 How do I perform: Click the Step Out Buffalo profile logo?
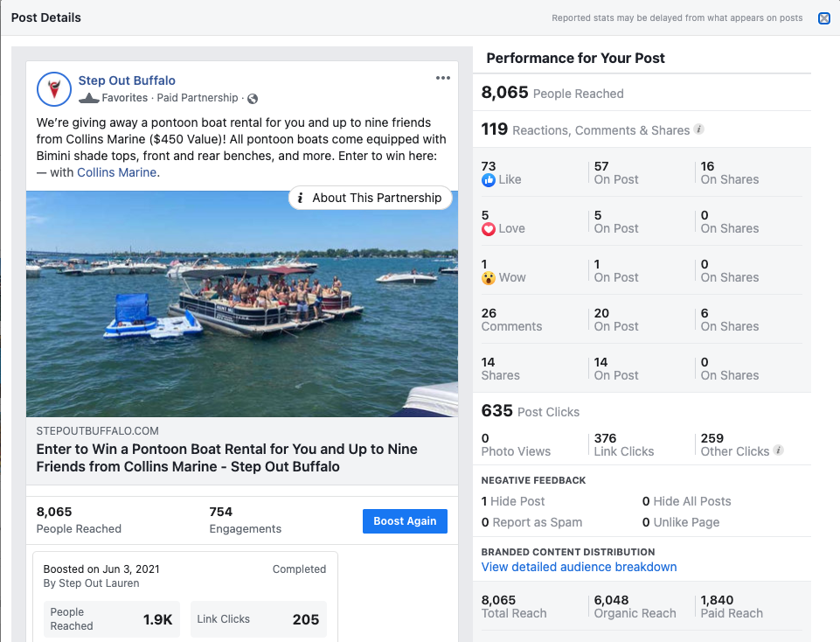tap(54, 89)
